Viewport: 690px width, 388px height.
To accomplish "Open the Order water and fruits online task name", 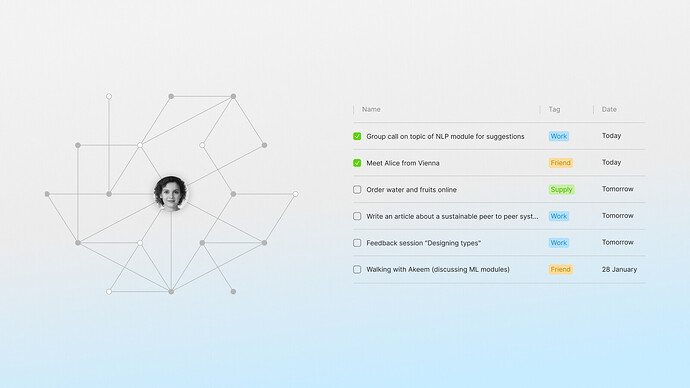I will coord(411,190).
